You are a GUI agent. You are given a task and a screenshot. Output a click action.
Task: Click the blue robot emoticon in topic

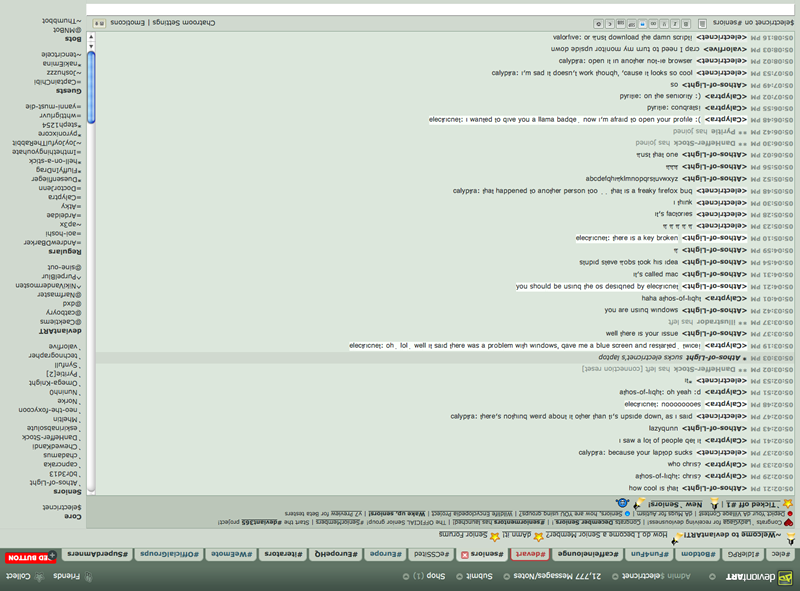point(622,503)
